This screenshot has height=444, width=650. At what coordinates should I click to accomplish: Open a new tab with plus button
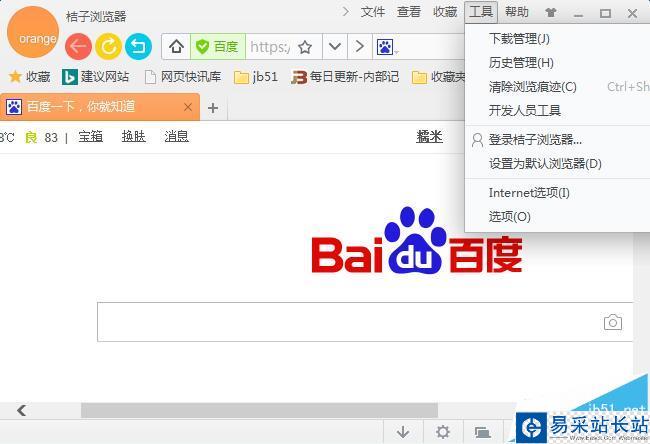(x=213, y=108)
